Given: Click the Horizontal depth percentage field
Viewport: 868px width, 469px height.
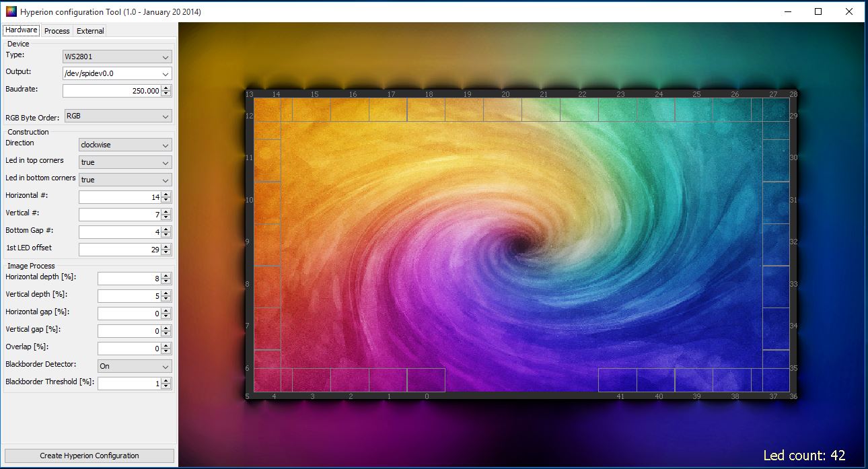Looking at the screenshot, I should pos(129,279).
